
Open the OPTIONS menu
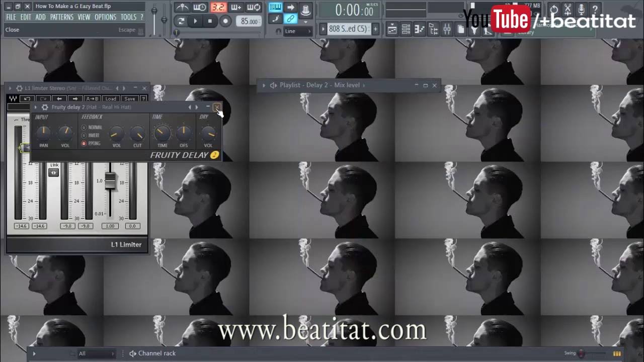(105, 17)
